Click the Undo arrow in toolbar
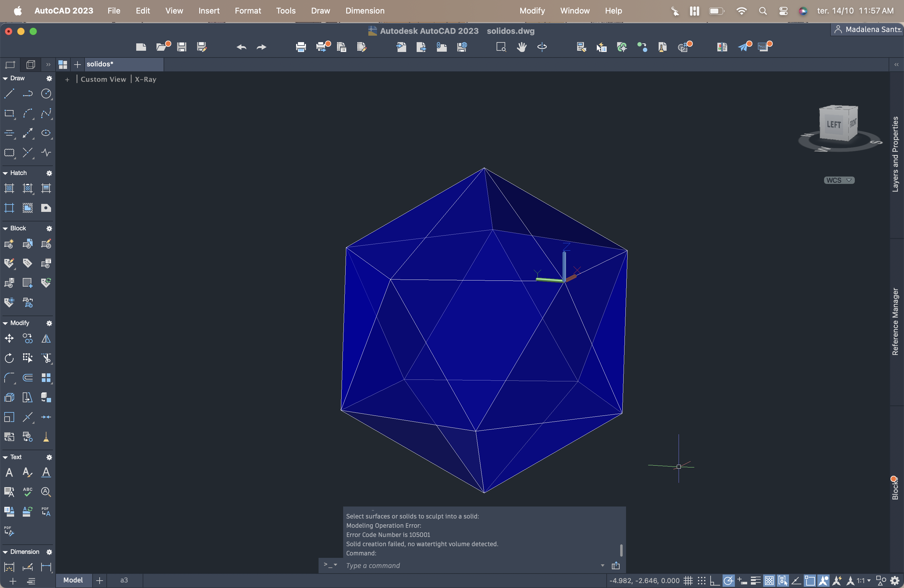 coord(241,47)
